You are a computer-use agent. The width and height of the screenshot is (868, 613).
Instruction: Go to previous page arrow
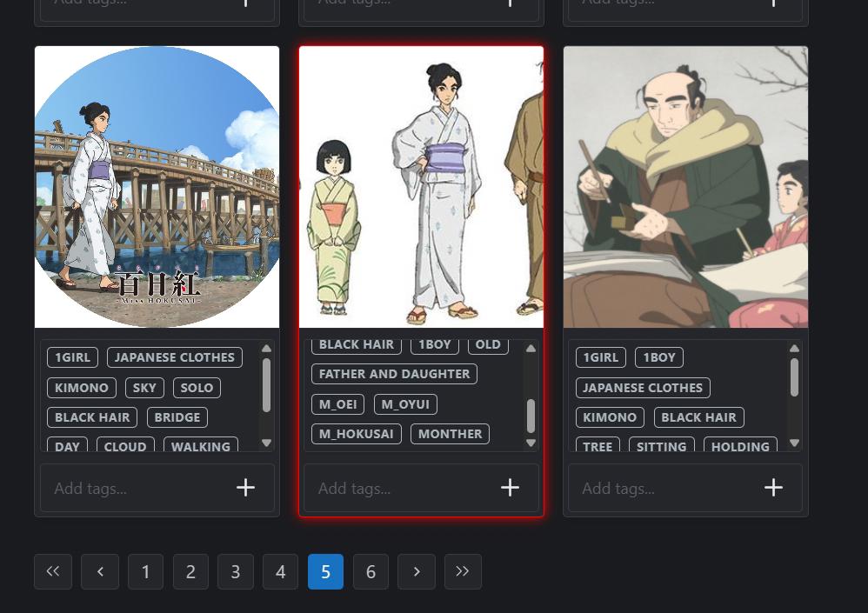(x=100, y=571)
